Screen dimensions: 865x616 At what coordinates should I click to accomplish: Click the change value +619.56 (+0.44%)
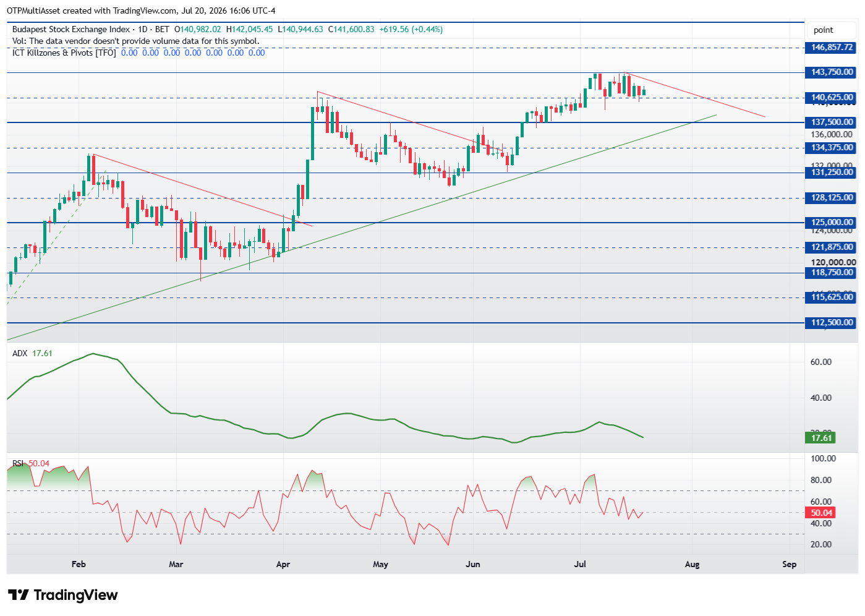click(x=411, y=29)
